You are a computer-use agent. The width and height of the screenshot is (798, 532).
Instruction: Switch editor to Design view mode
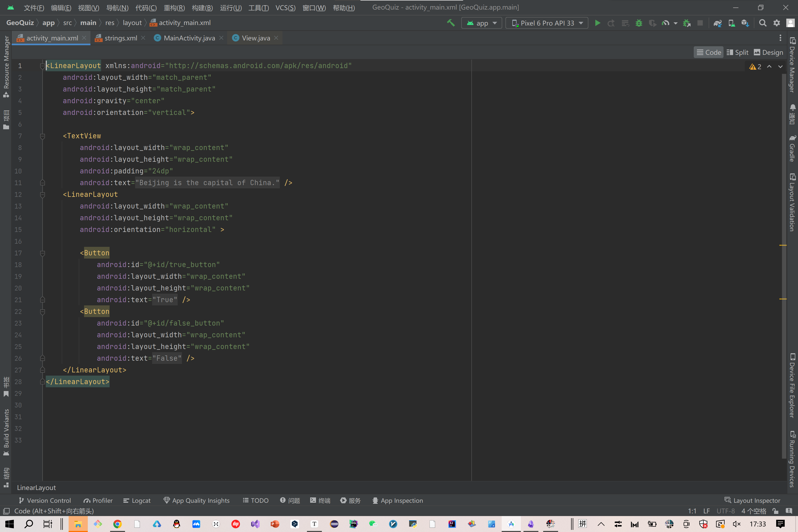(768, 52)
